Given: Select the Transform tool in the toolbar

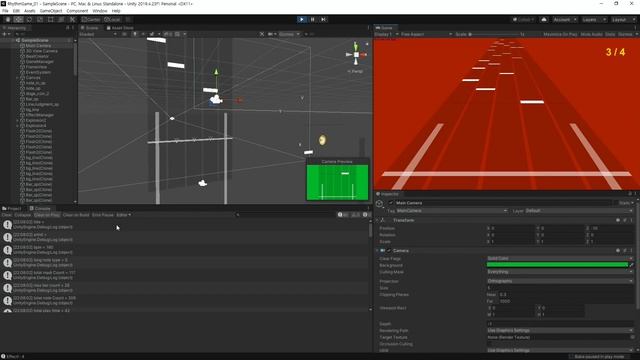Looking at the screenshot, I should coord(61,19).
